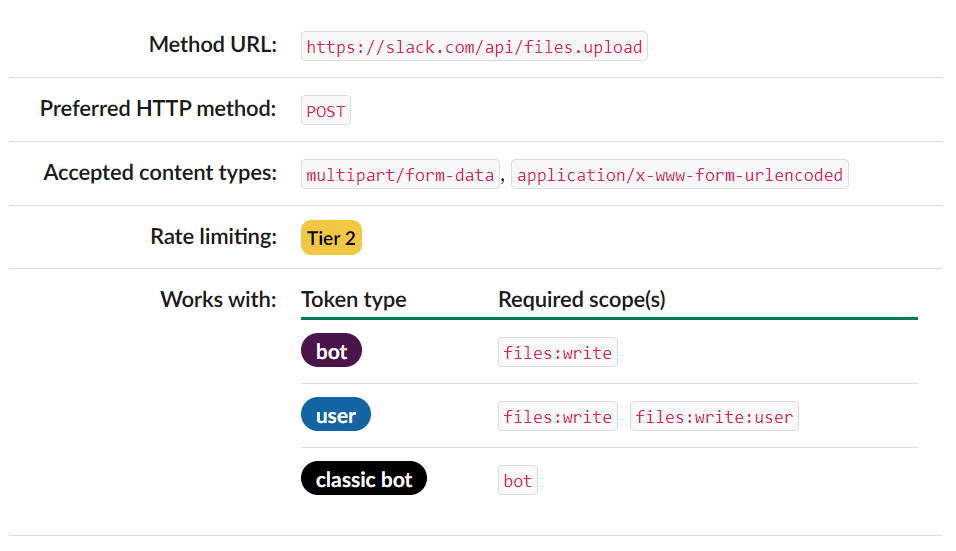The height and width of the screenshot is (551, 956).
Task: Click the multipart/form-data content type
Action: coord(400,174)
